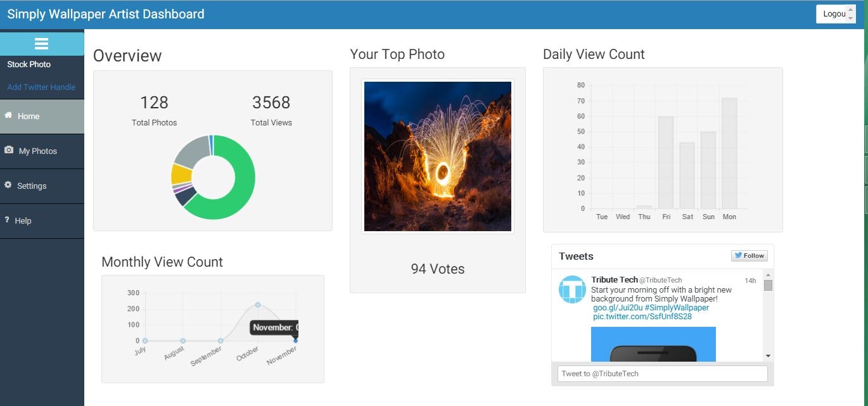Click the Tweets scrollbar up arrow

point(768,275)
